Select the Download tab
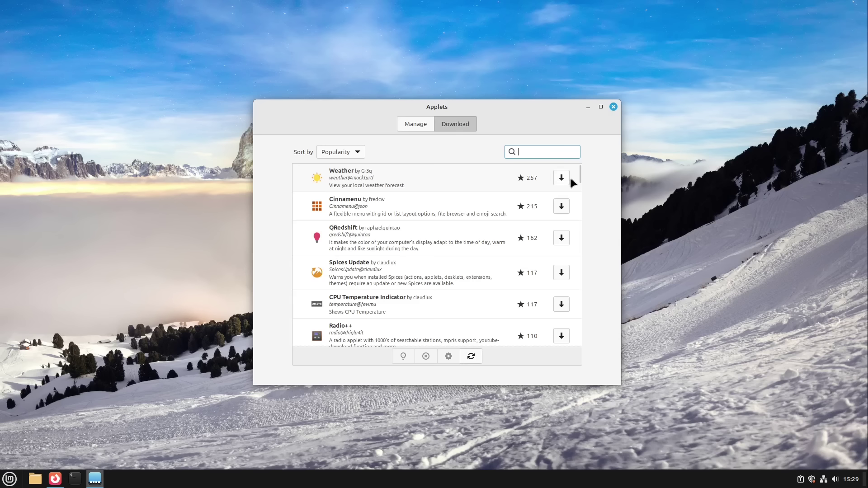This screenshot has width=868, height=488. coord(455,123)
